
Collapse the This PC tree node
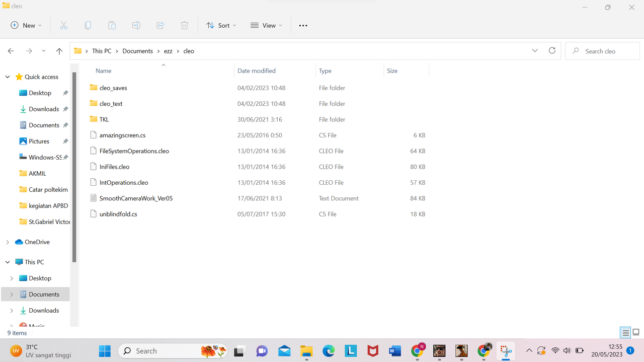(x=8, y=262)
